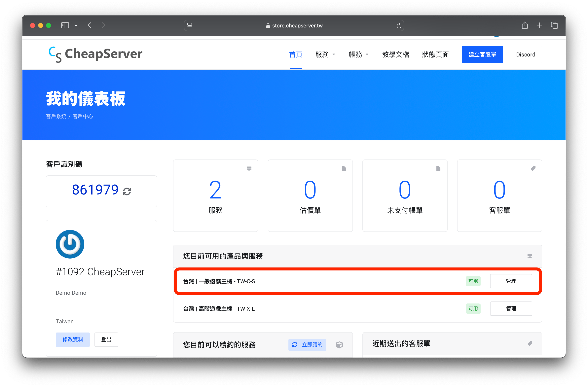Click the CheapServer logo

click(x=95, y=54)
